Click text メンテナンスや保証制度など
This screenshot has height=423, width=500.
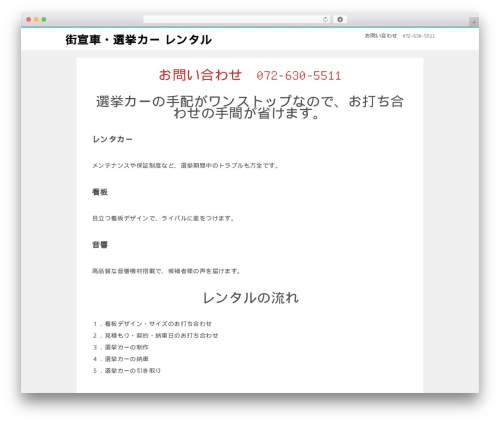point(185,165)
